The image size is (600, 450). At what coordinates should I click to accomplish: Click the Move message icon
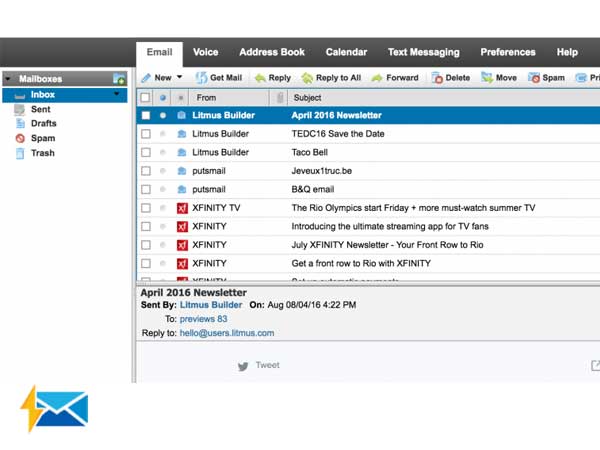[x=487, y=77]
